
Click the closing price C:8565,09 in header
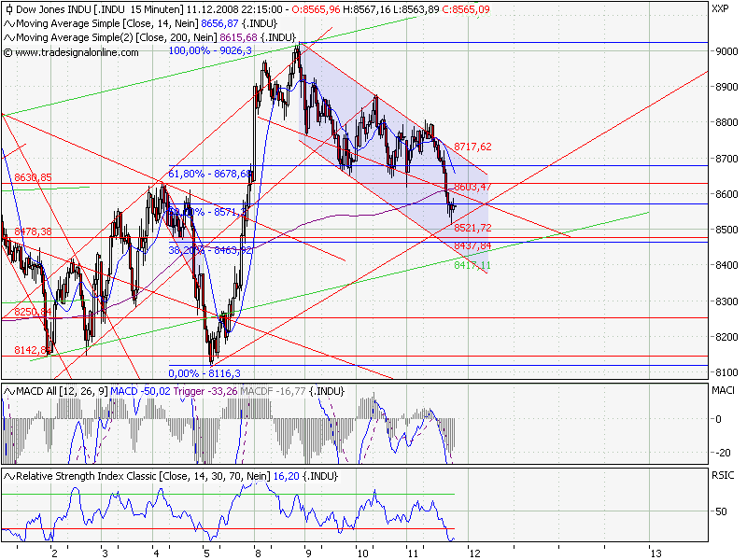click(x=464, y=9)
